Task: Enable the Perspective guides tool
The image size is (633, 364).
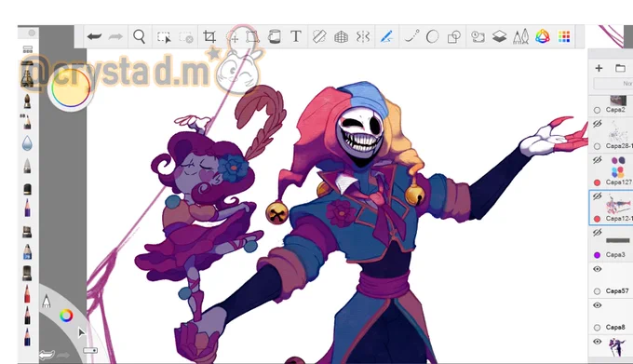Action: coord(341,37)
